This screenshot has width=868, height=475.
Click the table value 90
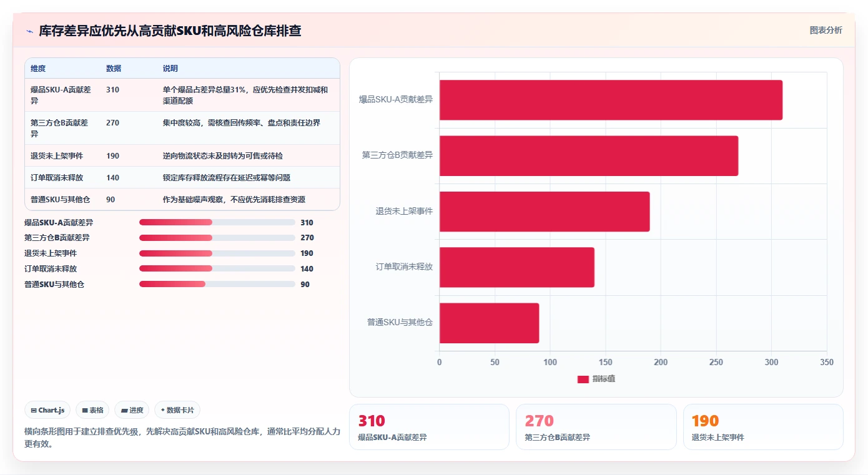pos(111,200)
